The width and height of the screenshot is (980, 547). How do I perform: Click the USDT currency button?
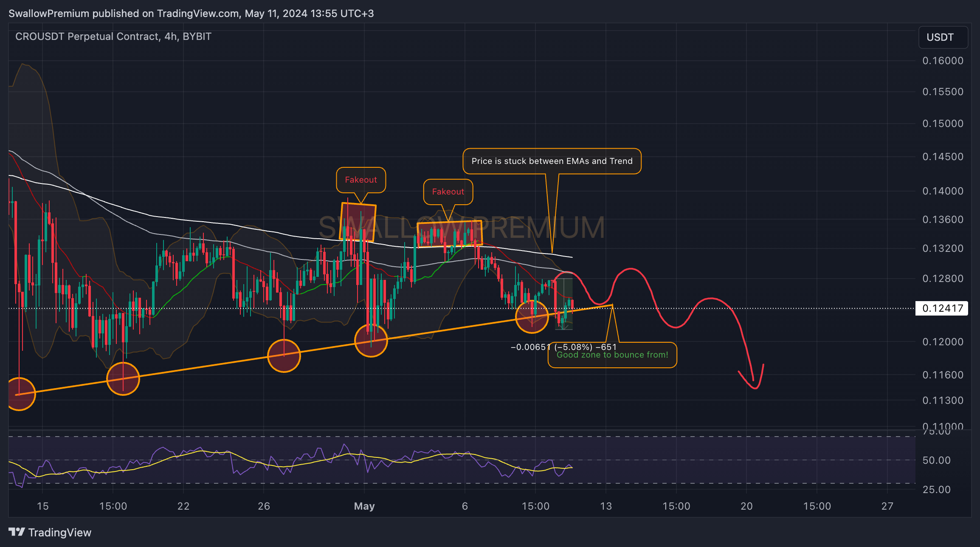coord(943,37)
